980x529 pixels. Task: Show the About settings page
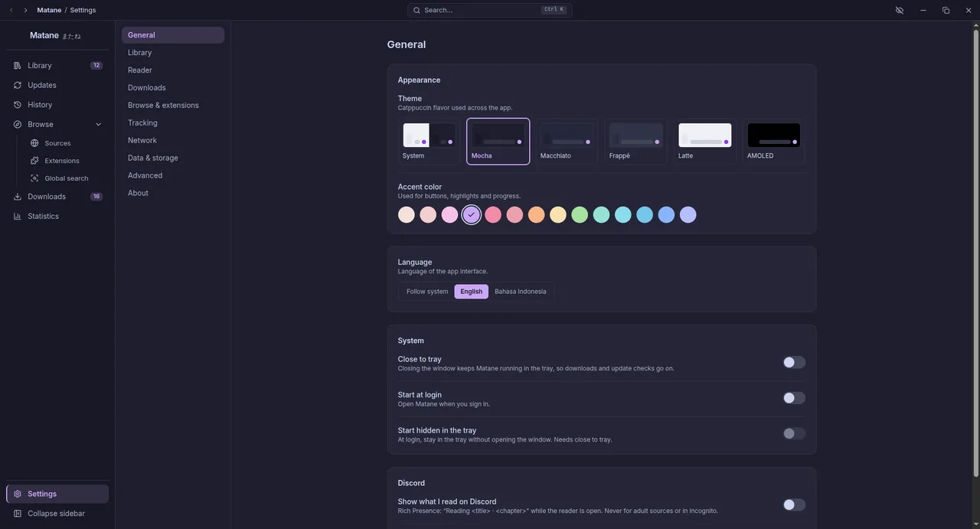point(173,194)
